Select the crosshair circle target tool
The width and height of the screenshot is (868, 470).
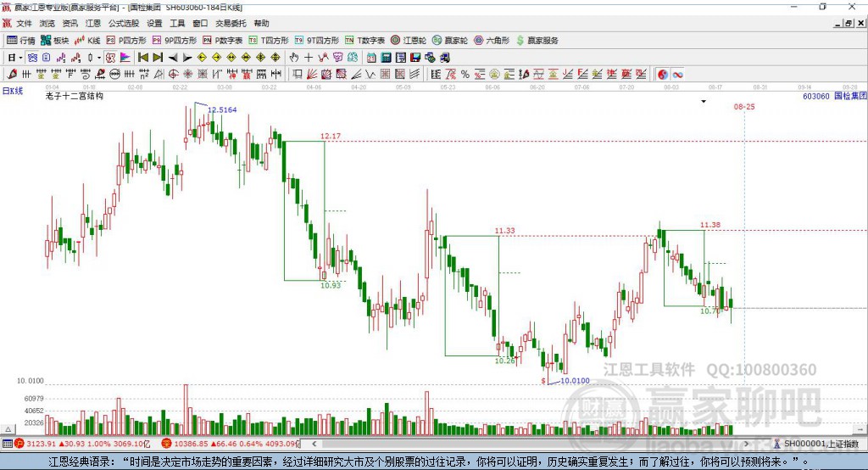coord(173,75)
